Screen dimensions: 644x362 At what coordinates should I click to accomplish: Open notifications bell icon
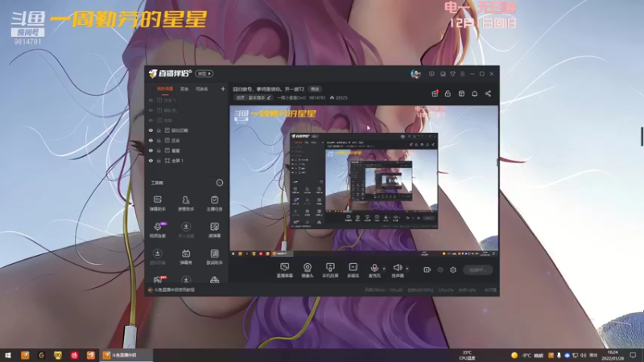[x=474, y=93]
